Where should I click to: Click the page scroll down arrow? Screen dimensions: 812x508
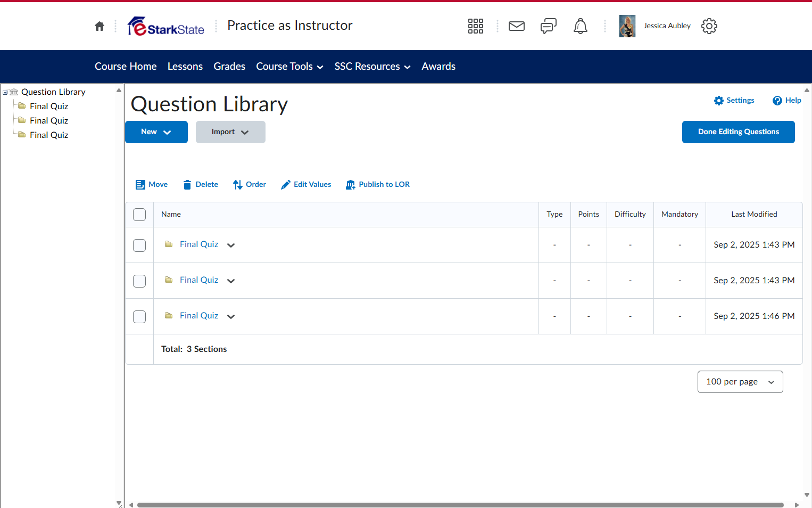[807, 495]
